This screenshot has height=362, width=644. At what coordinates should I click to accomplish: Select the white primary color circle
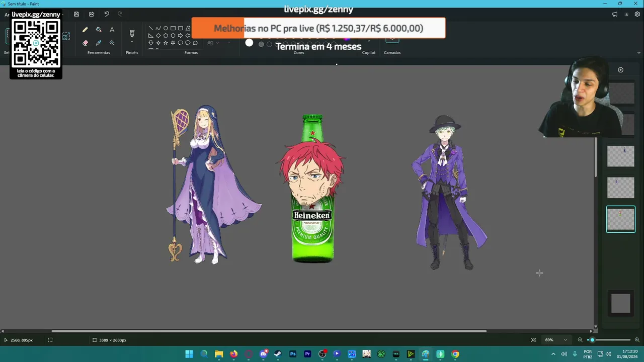(249, 43)
